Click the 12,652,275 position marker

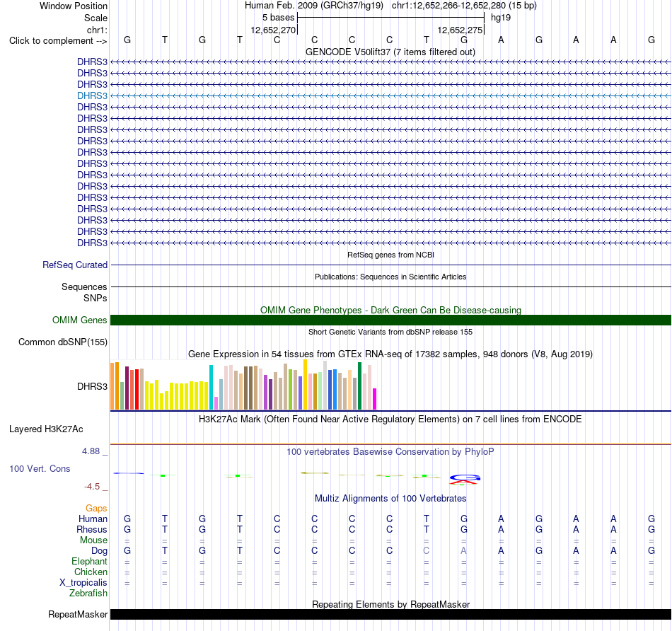click(x=460, y=30)
